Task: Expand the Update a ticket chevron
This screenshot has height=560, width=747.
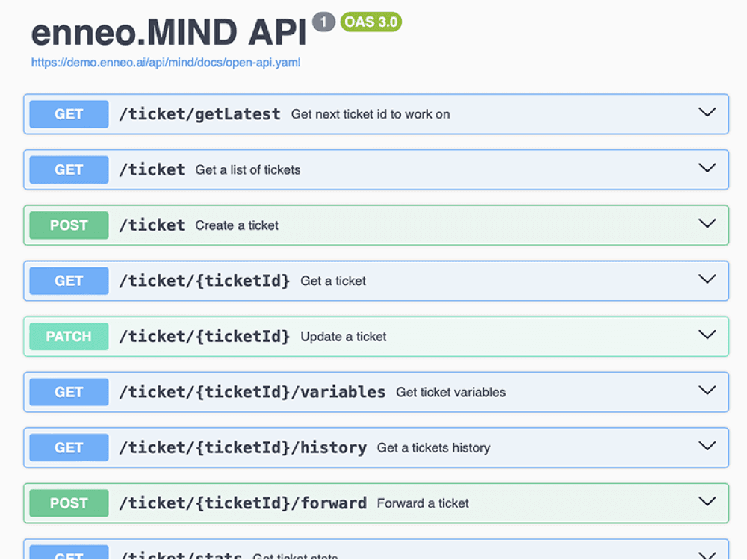Action: pos(707,335)
